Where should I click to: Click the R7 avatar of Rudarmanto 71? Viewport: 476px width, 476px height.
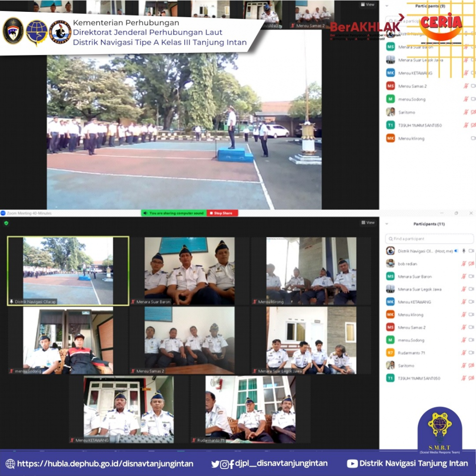[x=390, y=353]
